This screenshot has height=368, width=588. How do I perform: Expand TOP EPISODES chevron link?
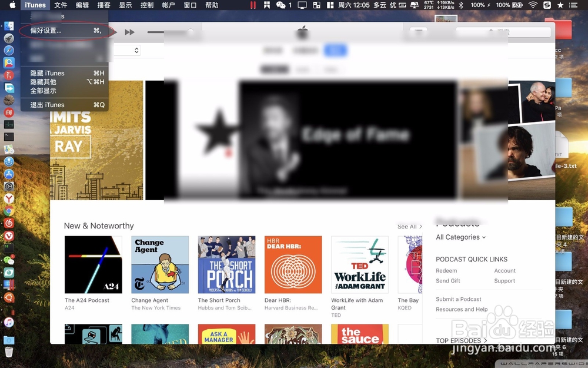tap(461, 340)
